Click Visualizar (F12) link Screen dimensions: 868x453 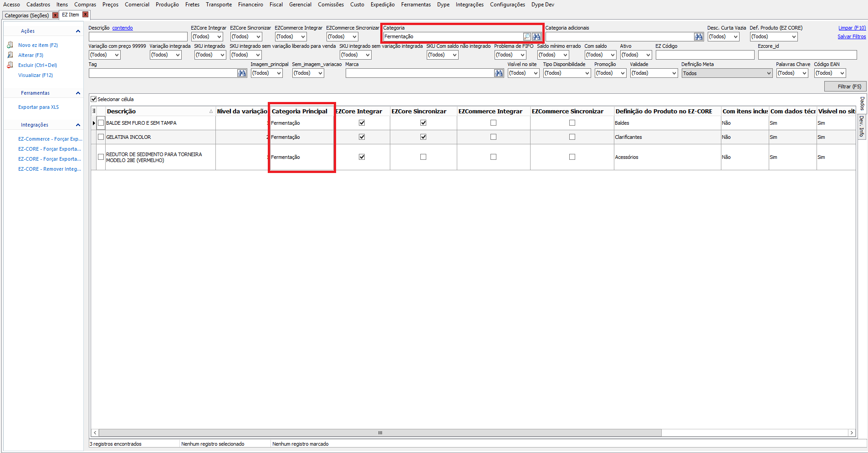36,75
